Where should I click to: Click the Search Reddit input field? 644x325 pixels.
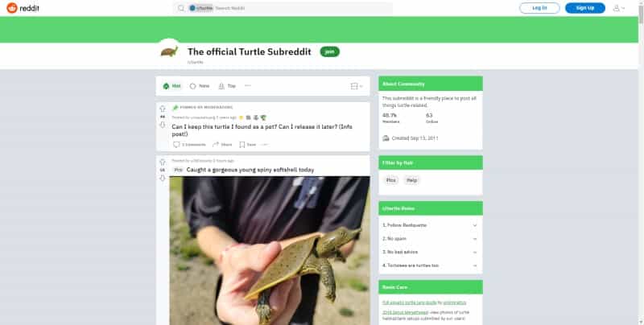coord(303,8)
